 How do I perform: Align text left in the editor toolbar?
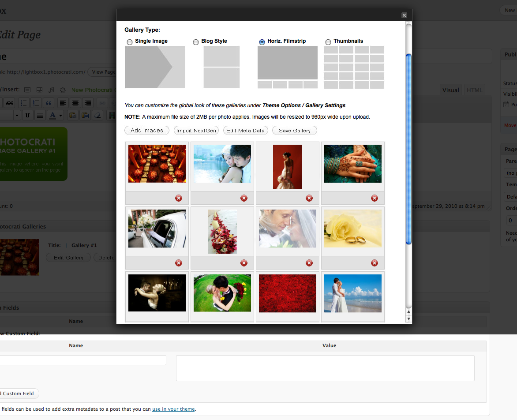tap(63, 103)
